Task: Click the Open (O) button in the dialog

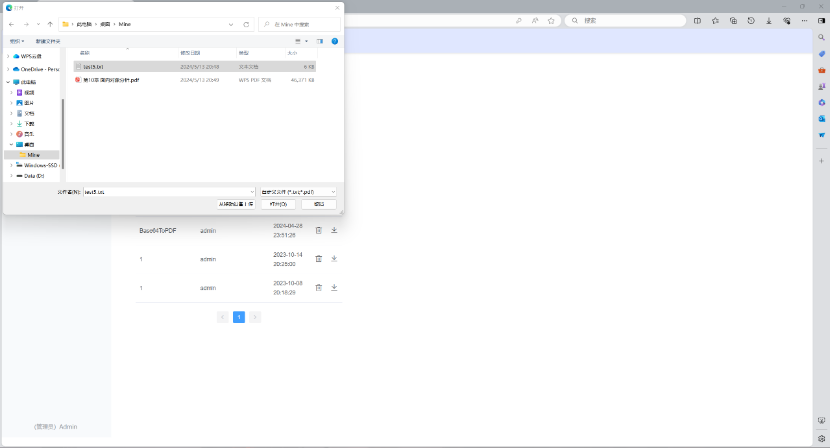Action: tap(277, 203)
